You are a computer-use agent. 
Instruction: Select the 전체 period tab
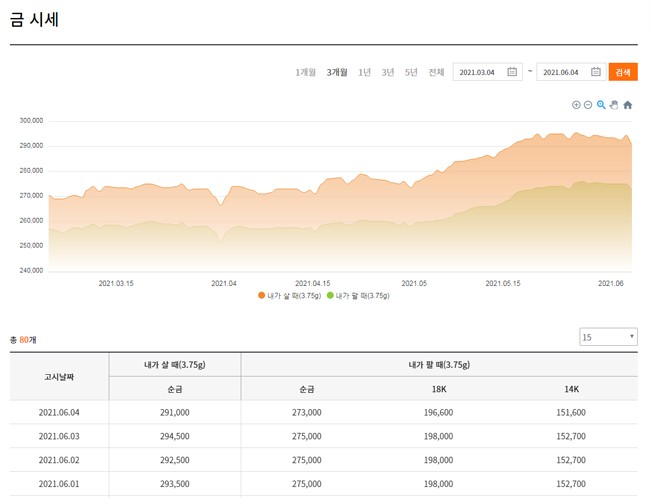(436, 72)
